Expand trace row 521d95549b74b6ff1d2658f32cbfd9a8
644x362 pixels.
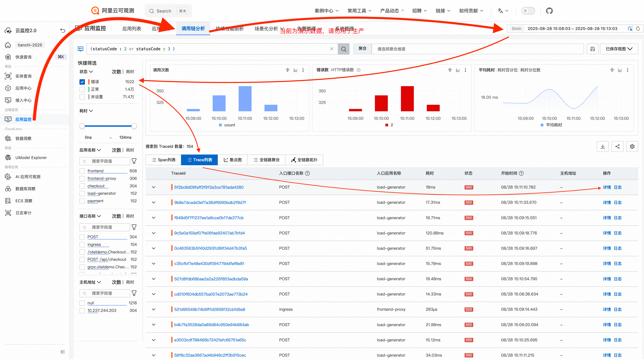[153, 310]
